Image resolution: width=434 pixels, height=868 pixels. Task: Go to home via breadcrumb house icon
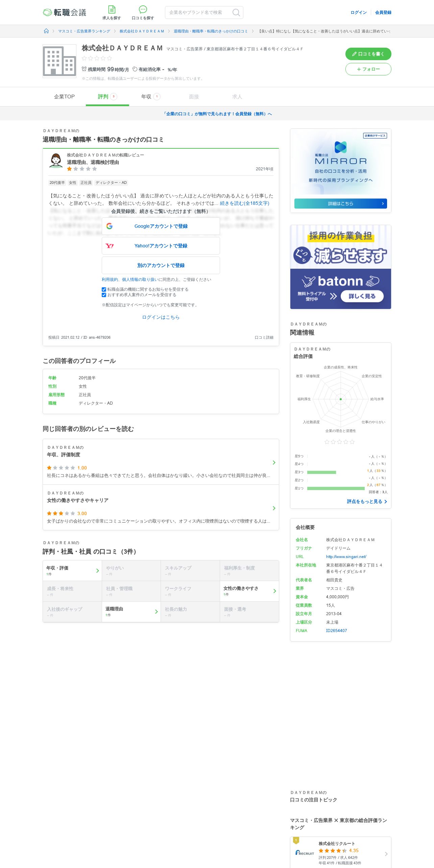click(x=46, y=31)
